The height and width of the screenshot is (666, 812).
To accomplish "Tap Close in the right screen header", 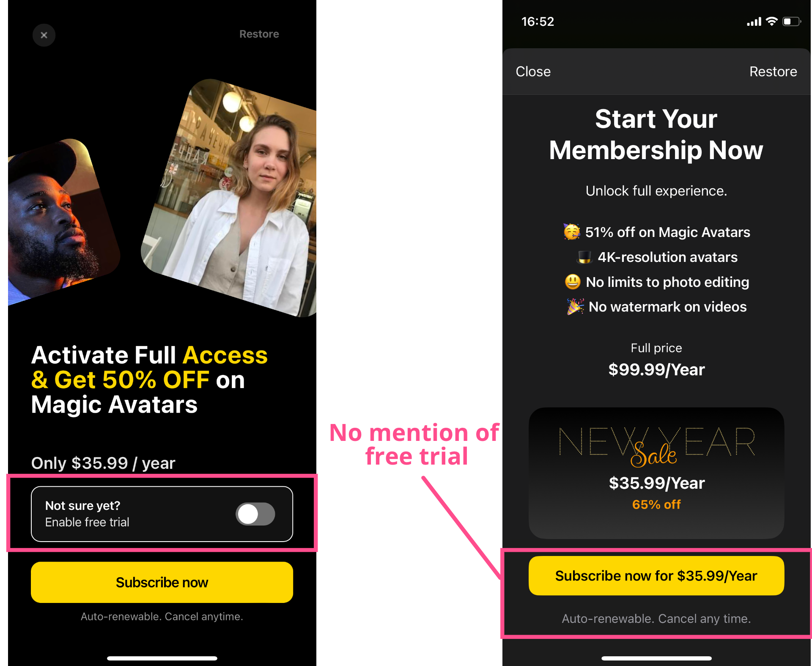I will tap(533, 72).
